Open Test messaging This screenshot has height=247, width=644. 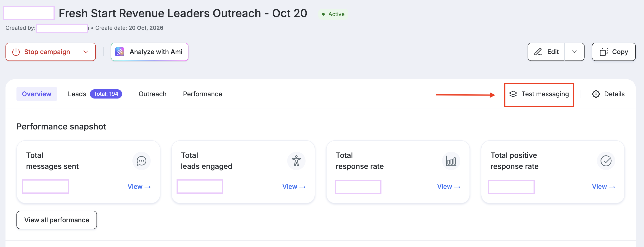pyautogui.click(x=539, y=94)
